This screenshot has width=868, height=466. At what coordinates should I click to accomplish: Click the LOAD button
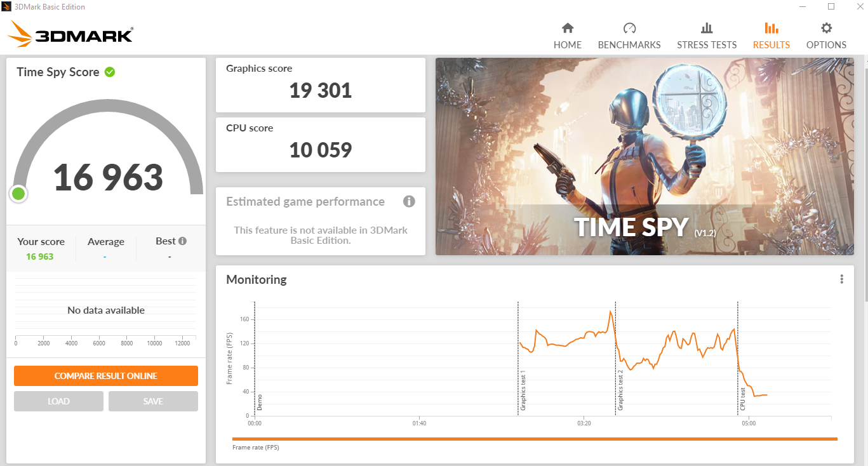point(58,401)
